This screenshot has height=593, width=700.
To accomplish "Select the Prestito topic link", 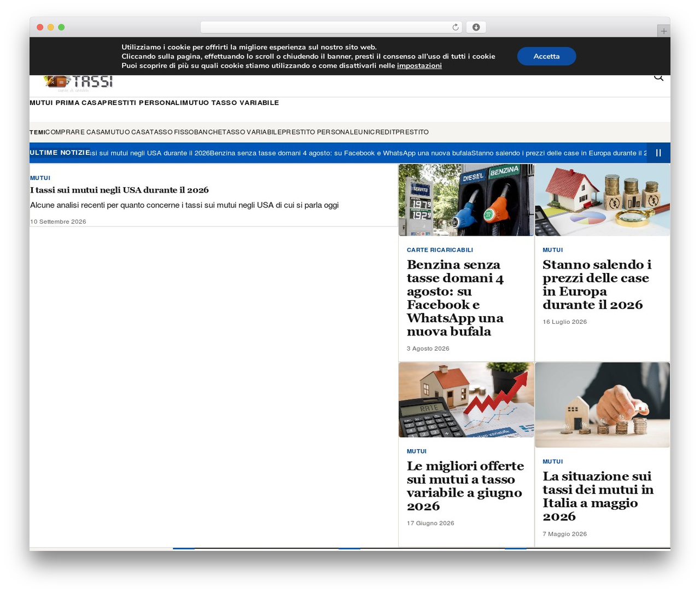I will (x=412, y=132).
